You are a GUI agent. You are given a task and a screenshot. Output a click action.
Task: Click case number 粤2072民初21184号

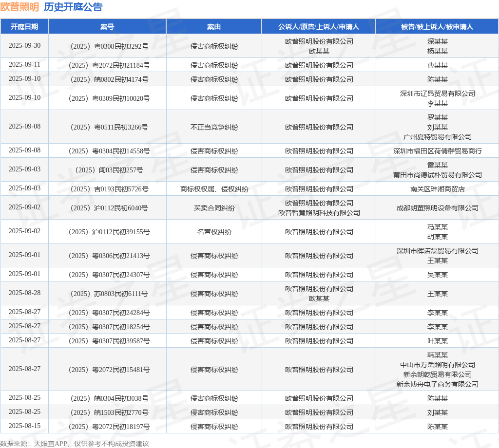tap(109, 65)
